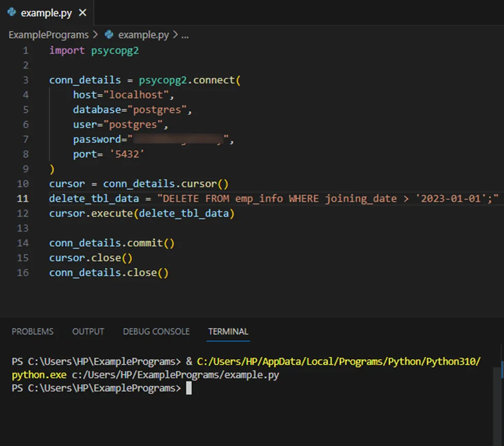This screenshot has height=446, width=504.
Task: Open the example.py breadcrumb dropdown
Action: [143, 35]
